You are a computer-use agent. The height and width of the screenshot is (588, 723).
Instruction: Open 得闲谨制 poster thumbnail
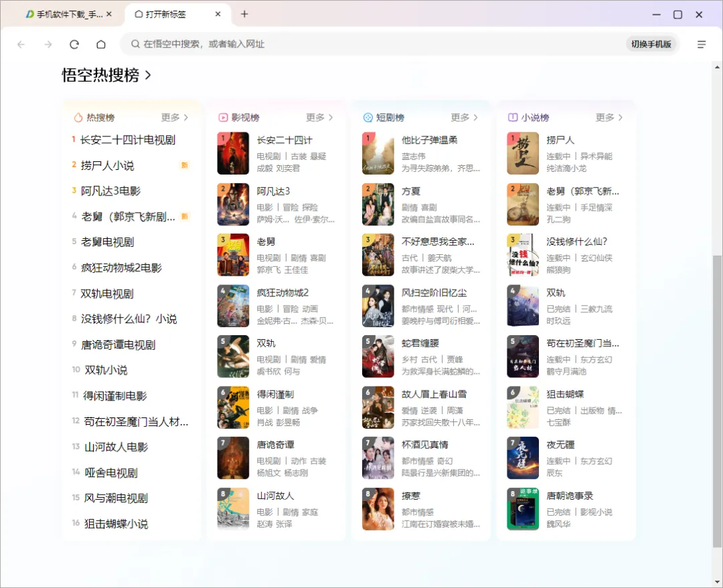(233, 407)
